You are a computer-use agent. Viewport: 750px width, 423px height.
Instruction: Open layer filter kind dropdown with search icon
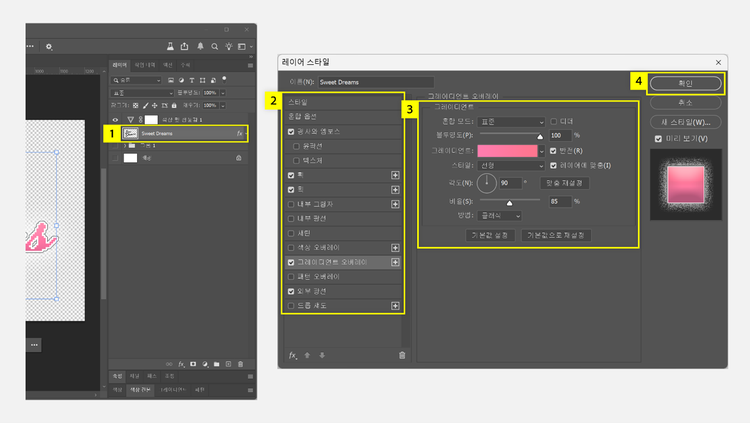pyautogui.click(x=136, y=80)
